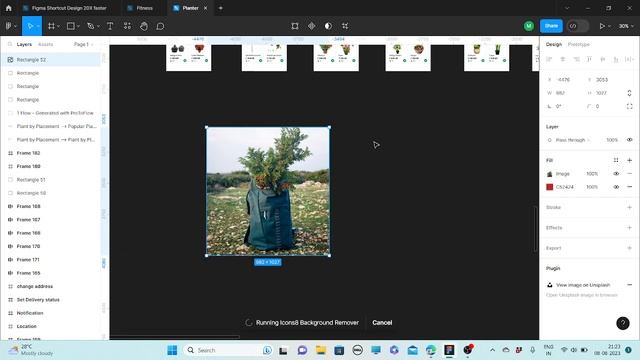
Task: Add an export setting
Action: tap(629, 248)
